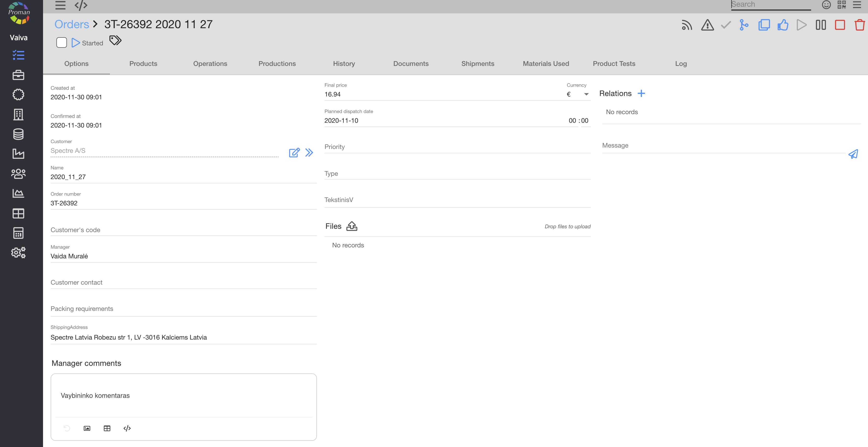
Task: Open the Currency dropdown
Action: click(586, 94)
